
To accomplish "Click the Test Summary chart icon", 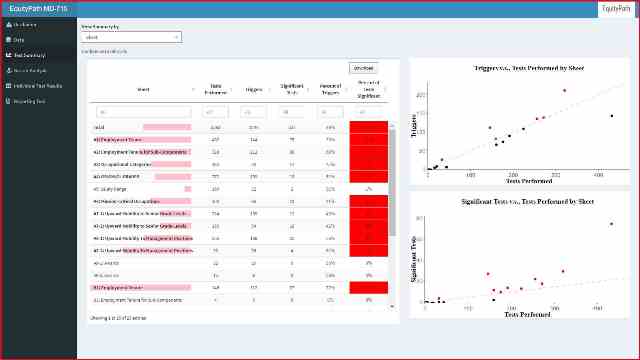I will click(x=9, y=55).
